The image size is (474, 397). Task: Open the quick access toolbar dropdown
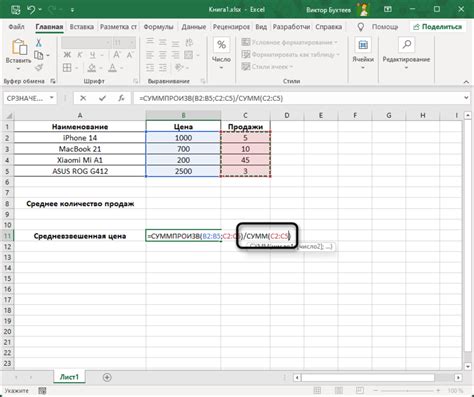72,10
